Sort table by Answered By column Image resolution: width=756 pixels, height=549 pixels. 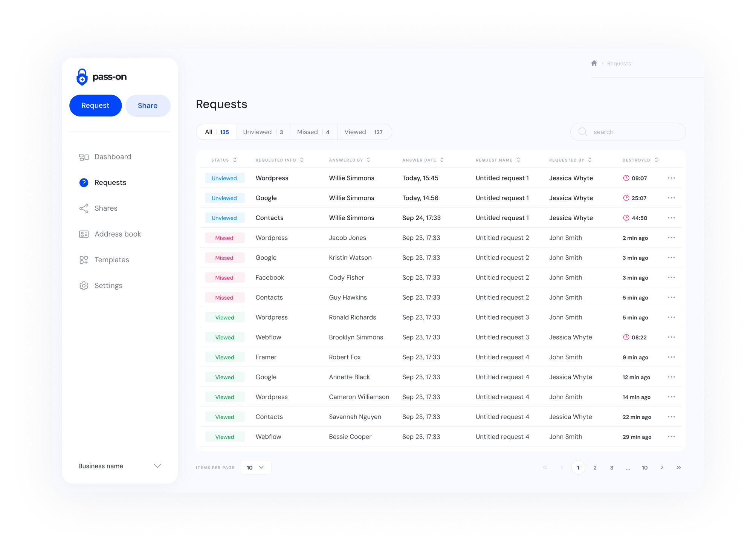[x=368, y=160]
